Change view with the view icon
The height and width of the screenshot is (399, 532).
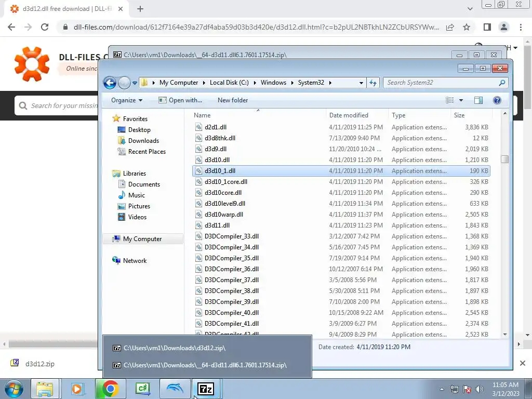pyautogui.click(x=450, y=100)
